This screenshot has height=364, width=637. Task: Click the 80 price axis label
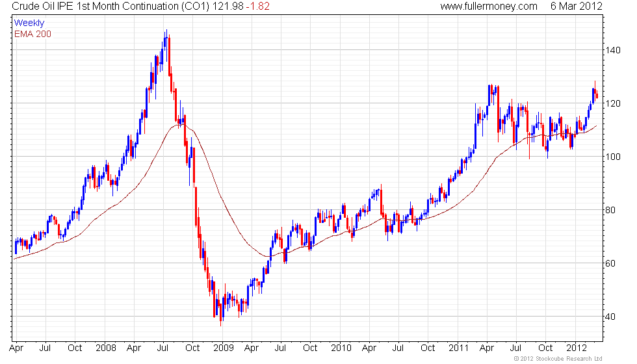[x=610, y=210]
